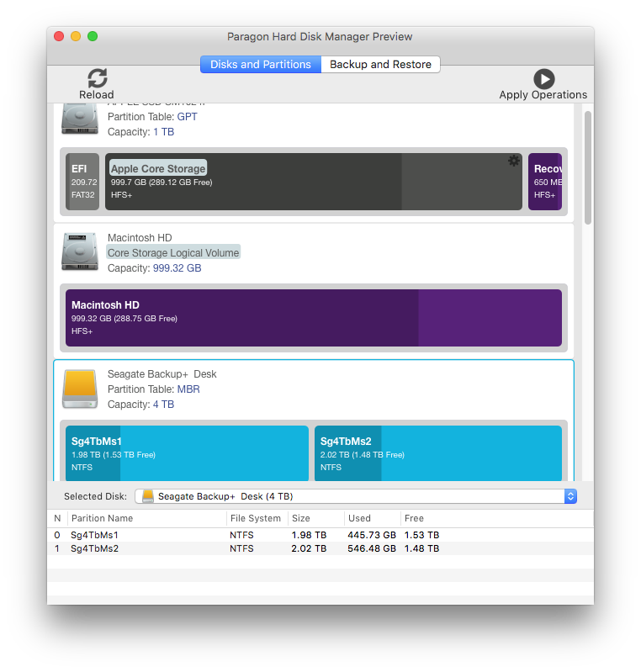Click the 1 TB capacity value
Screen dimensions: 641x672
[x=163, y=132]
